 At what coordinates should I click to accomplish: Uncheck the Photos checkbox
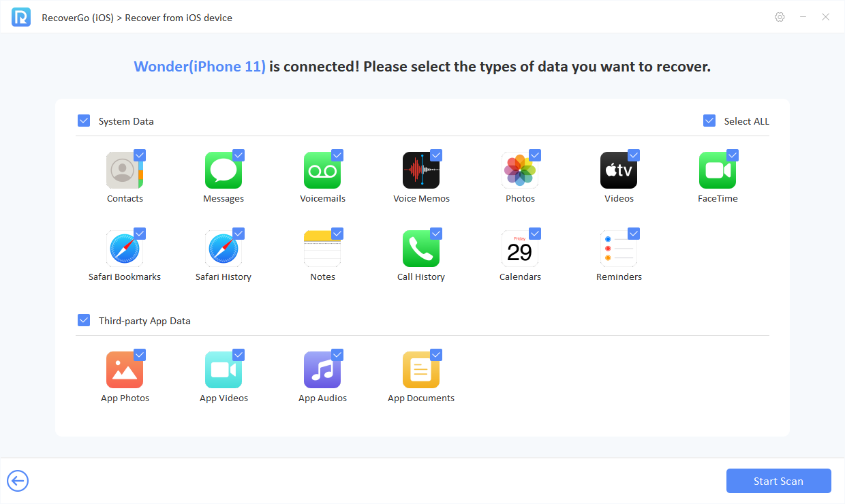click(x=535, y=155)
